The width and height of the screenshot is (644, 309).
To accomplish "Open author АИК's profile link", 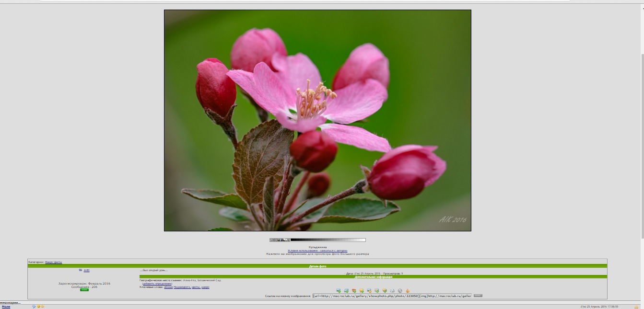I will (x=87, y=270).
